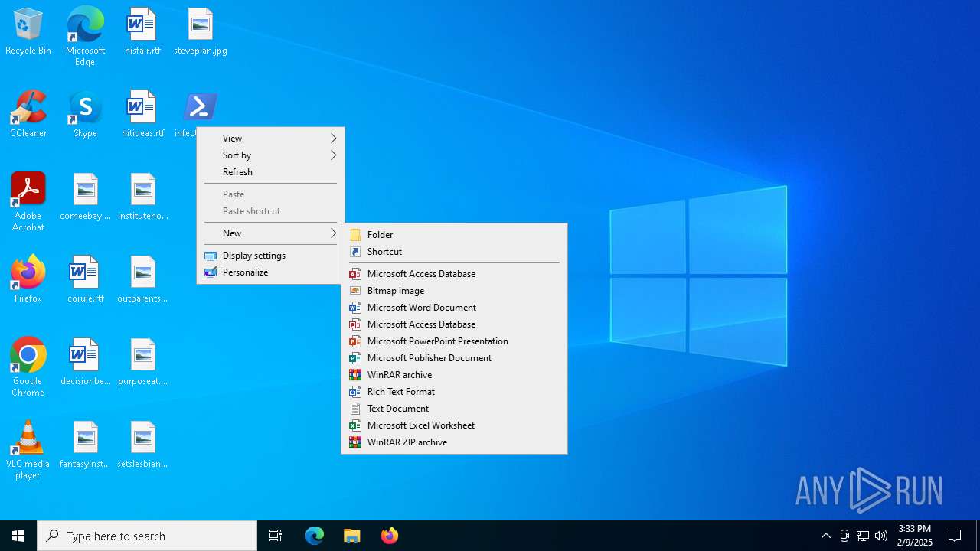
Task: Create a new Text Document
Action: click(454, 409)
